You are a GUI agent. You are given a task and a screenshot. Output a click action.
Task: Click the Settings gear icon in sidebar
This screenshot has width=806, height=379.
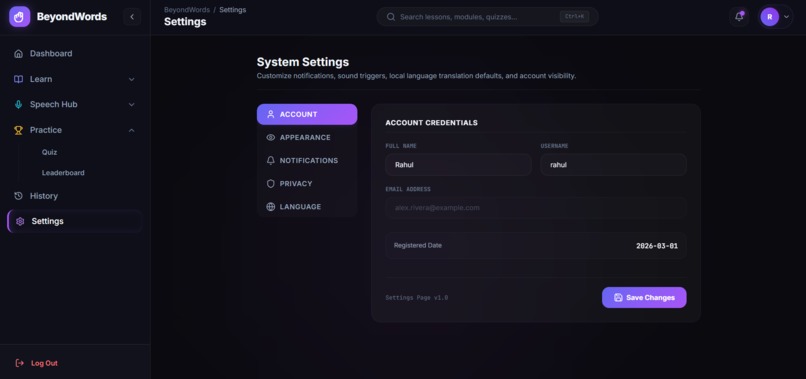20,221
